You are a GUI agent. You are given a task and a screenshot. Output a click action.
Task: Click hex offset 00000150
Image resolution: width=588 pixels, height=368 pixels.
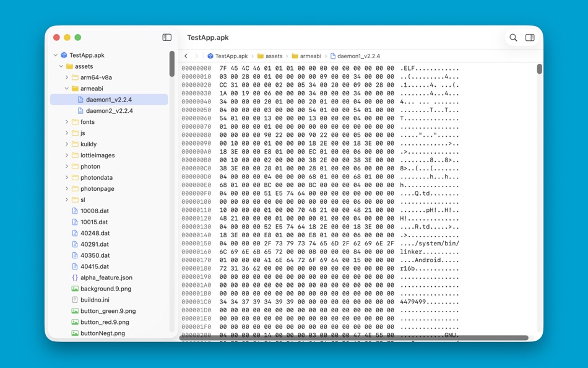[x=196, y=243]
